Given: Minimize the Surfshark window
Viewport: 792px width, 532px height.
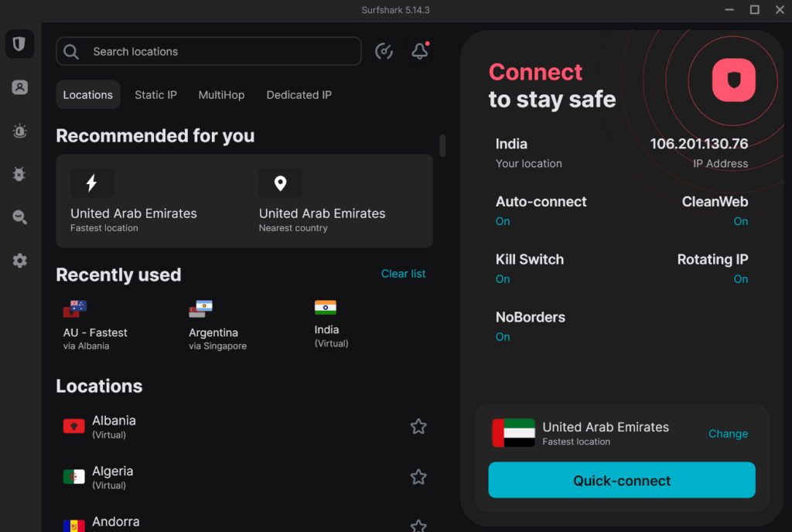Looking at the screenshot, I should pyautogui.click(x=729, y=9).
